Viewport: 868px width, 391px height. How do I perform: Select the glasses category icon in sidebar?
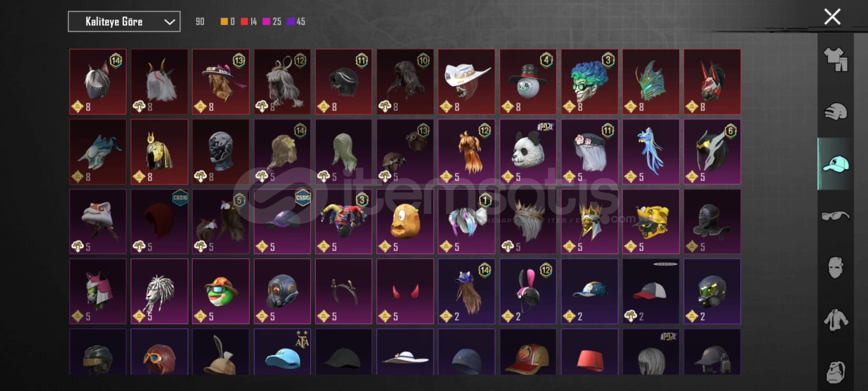coord(835,216)
